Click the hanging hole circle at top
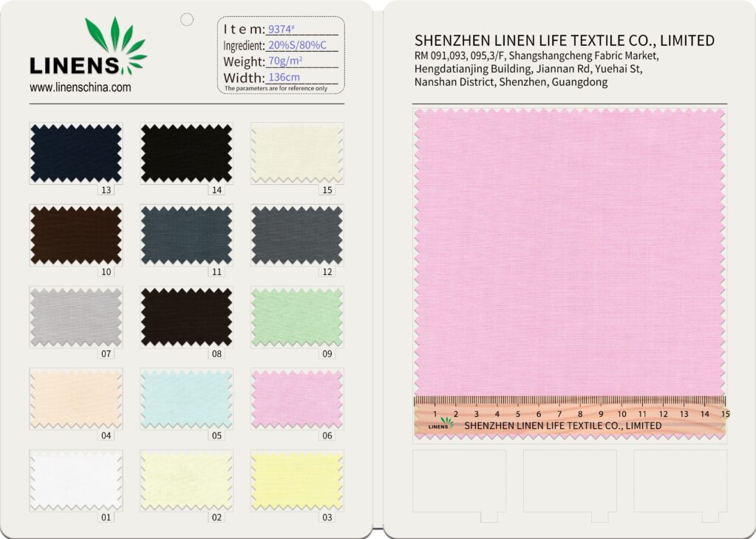Viewport: 756px width, 539px height. coord(187,19)
